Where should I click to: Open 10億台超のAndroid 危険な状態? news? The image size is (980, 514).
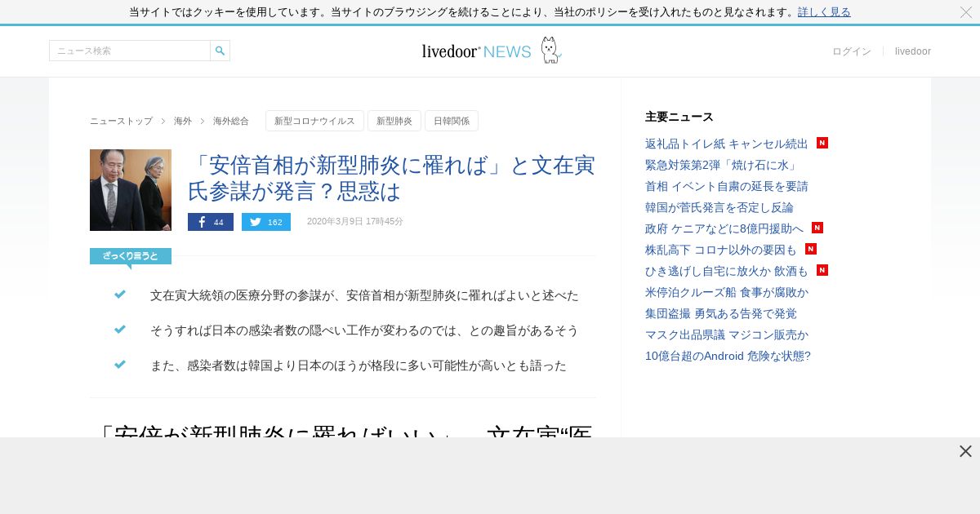tap(728, 356)
